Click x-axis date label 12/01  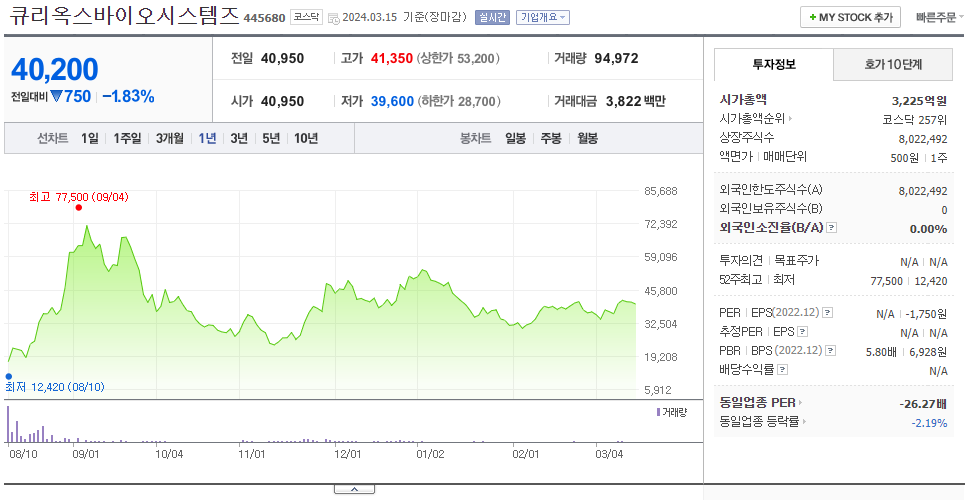pos(347,454)
